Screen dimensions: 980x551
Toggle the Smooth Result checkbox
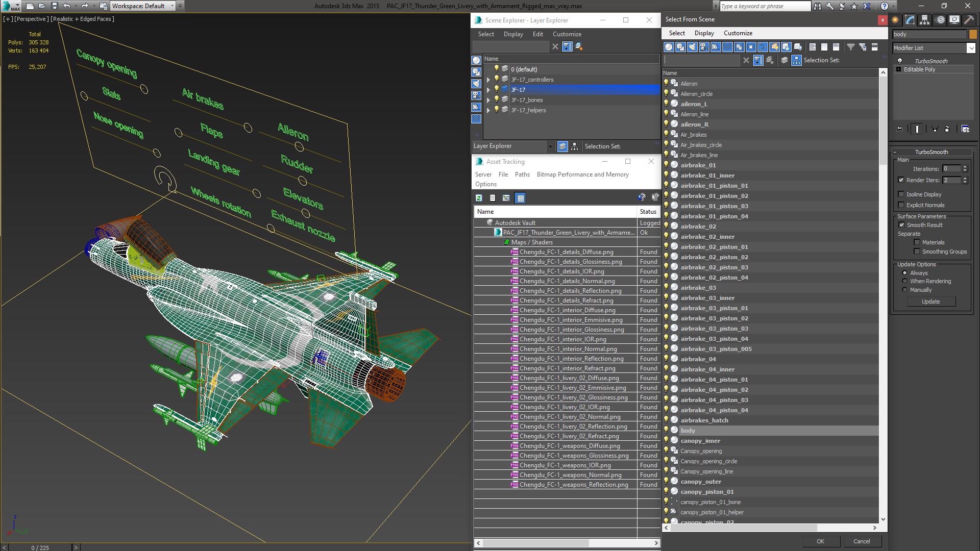pos(901,225)
